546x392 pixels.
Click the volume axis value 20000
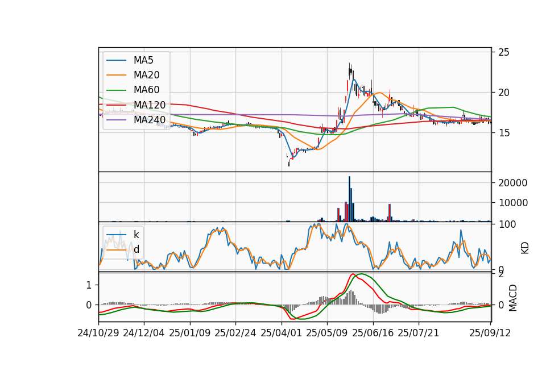click(513, 183)
